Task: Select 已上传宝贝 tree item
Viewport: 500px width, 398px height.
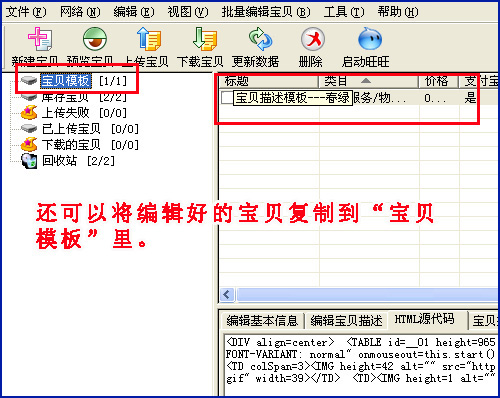Action: point(71,129)
